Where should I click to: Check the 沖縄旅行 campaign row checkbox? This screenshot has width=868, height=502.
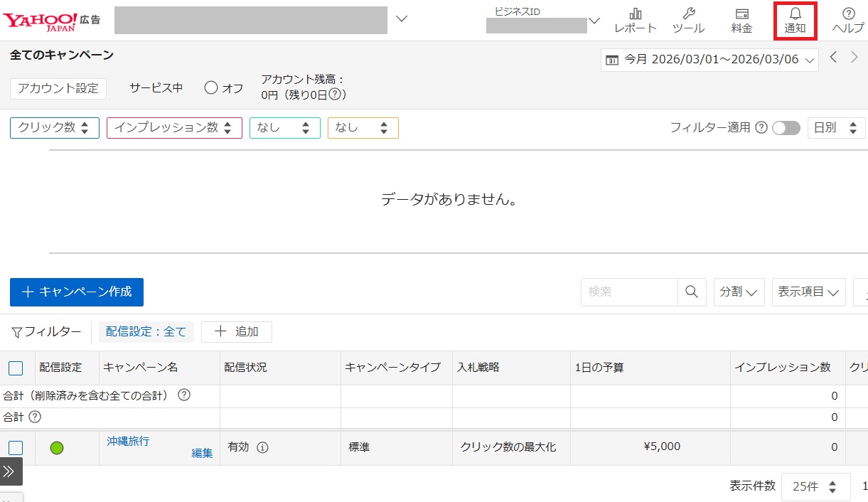coord(16,448)
